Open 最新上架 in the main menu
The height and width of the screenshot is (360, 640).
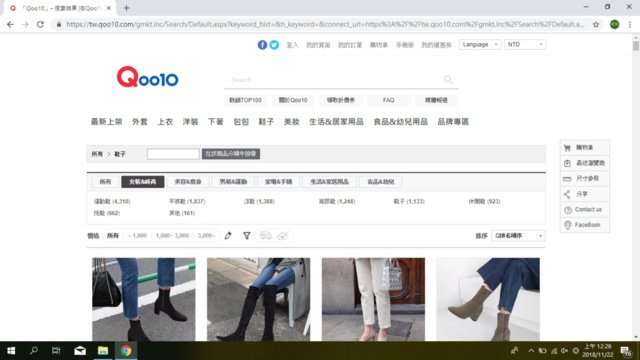(107, 122)
